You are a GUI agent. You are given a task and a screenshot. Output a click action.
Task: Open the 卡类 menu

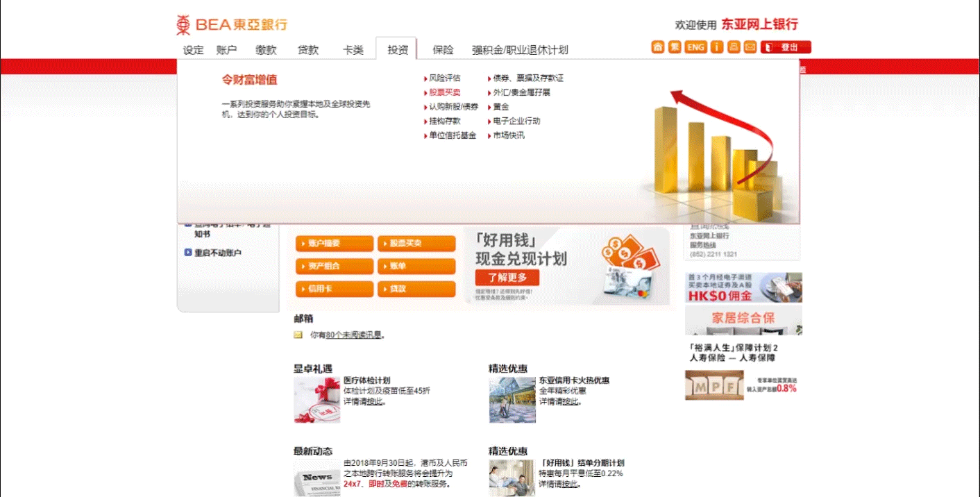353,50
